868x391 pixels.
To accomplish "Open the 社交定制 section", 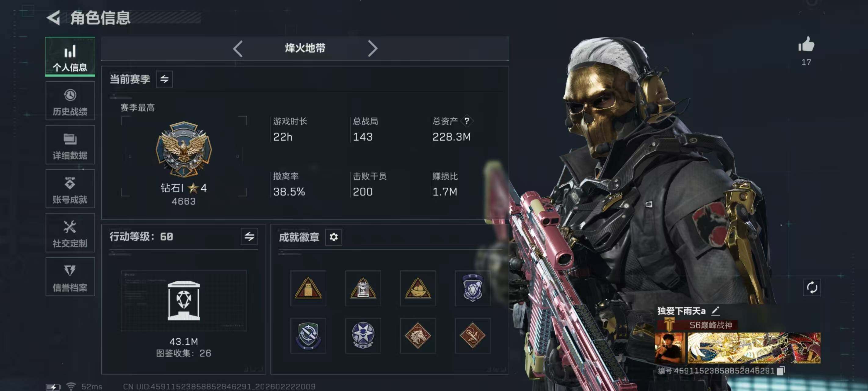I will 70,233.
